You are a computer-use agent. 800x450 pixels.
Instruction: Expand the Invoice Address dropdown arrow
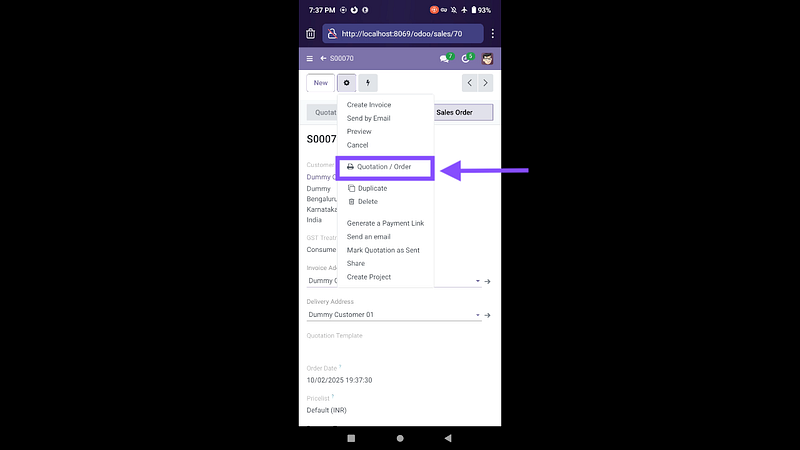pyautogui.click(x=477, y=282)
